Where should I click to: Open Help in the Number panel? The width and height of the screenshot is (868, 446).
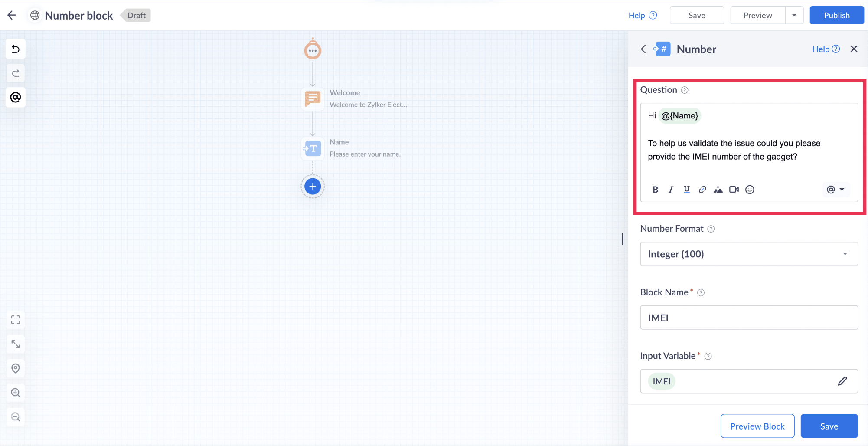(x=826, y=49)
